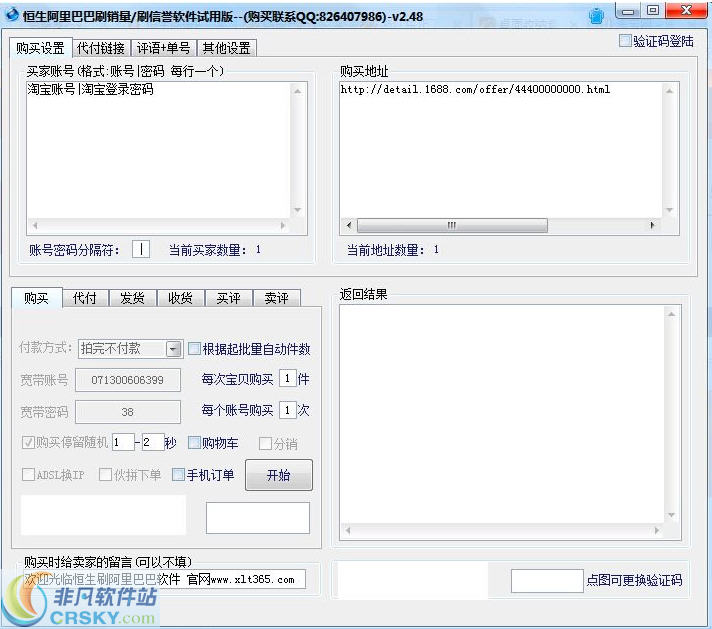Click the 宽带账号 field
The image size is (712, 629).
coord(128,380)
